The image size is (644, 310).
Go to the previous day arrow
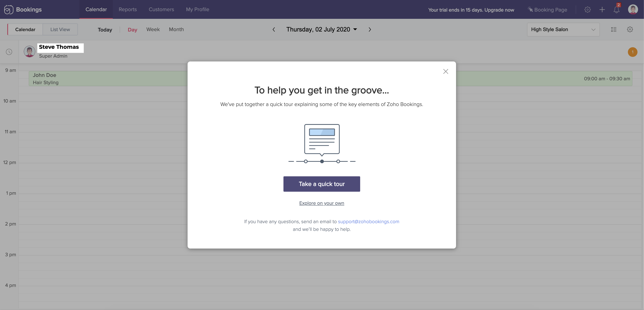tap(274, 30)
